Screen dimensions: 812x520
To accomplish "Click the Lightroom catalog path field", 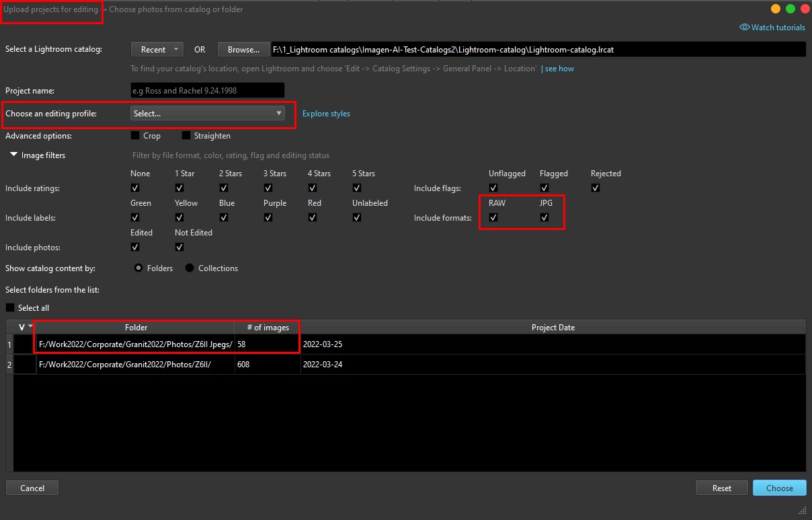I will (538, 49).
